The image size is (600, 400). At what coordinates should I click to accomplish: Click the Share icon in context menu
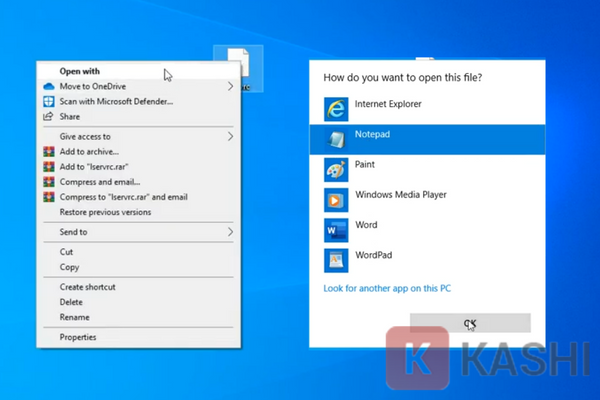[x=47, y=117]
